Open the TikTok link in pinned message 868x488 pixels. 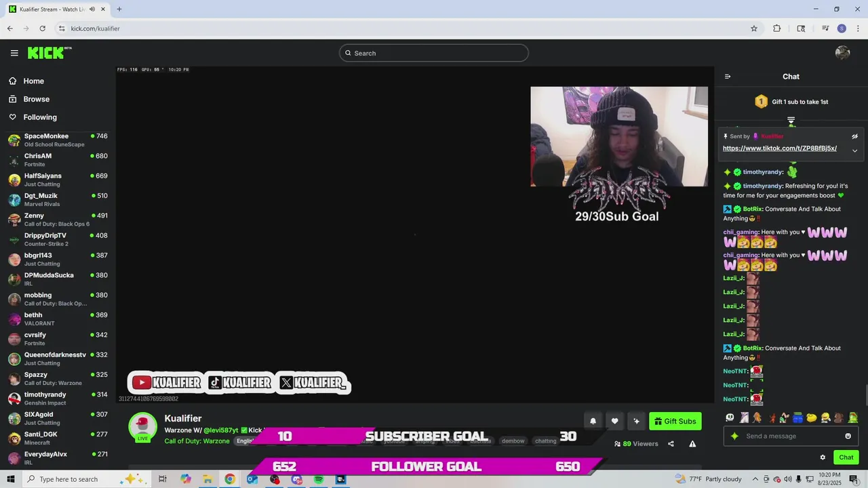[x=779, y=148]
